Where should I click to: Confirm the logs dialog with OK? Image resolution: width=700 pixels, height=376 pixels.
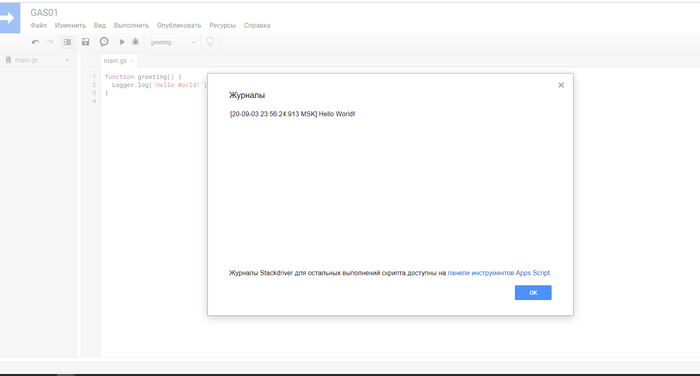[533, 292]
